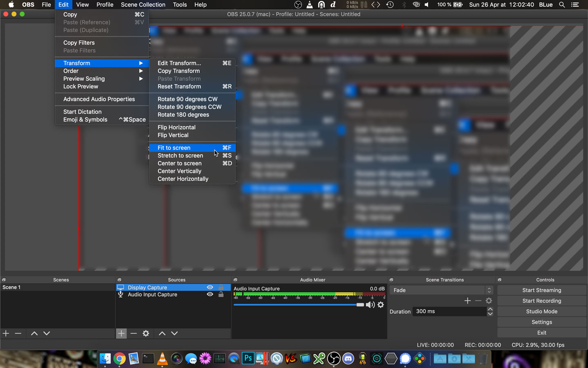The image size is (588, 368).
Task: Pop out the Scenes dock panel
Action: [x=4, y=280]
